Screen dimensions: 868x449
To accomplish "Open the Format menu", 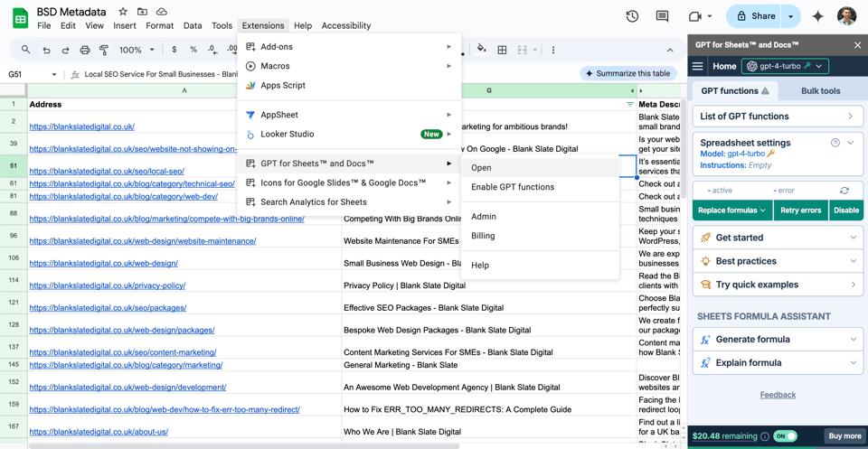I will (159, 25).
